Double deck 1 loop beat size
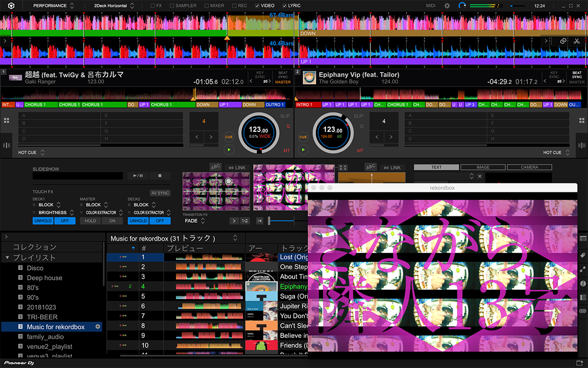This screenshot has width=588, height=368. point(211,137)
